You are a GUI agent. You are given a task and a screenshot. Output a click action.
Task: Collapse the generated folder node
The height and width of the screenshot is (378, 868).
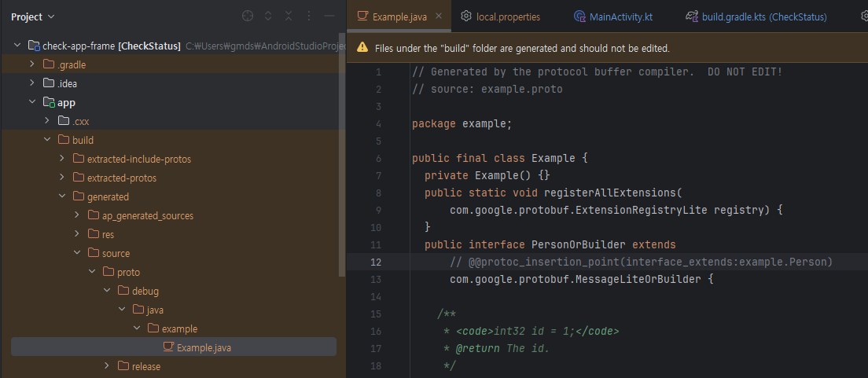tap(62, 196)
